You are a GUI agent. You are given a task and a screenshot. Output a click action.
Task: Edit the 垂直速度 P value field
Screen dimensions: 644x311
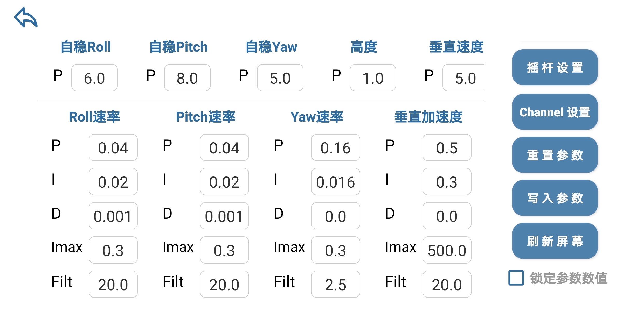464,78
